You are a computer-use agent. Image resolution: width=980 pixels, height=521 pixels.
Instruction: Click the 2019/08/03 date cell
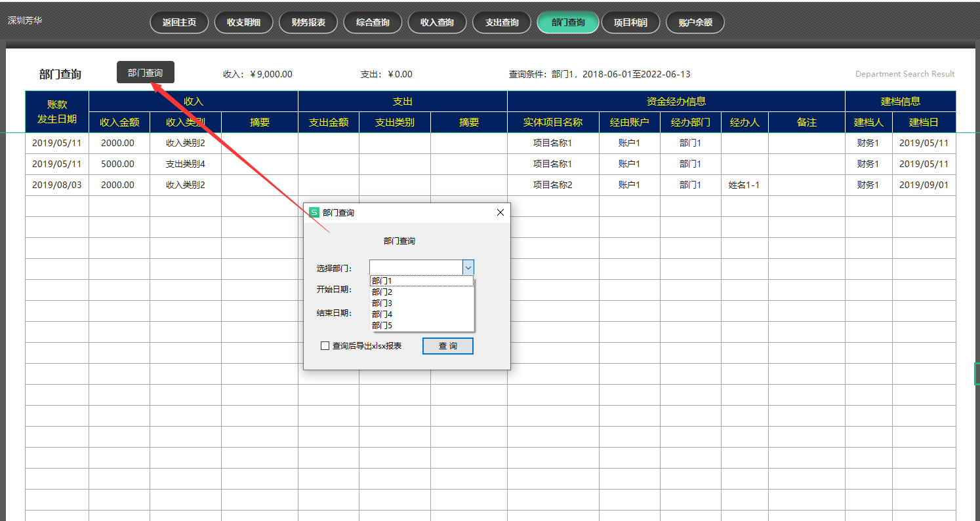[x=57, y=185]
